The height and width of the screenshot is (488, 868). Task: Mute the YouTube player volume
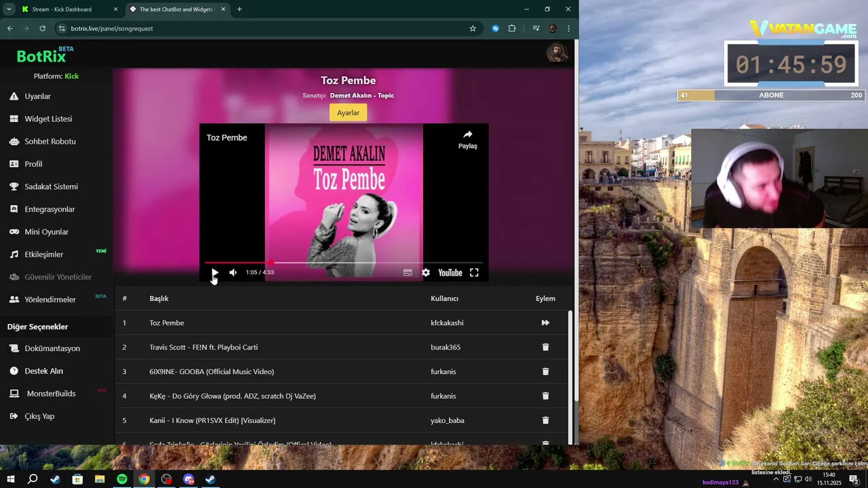click(x=233, y=272)
